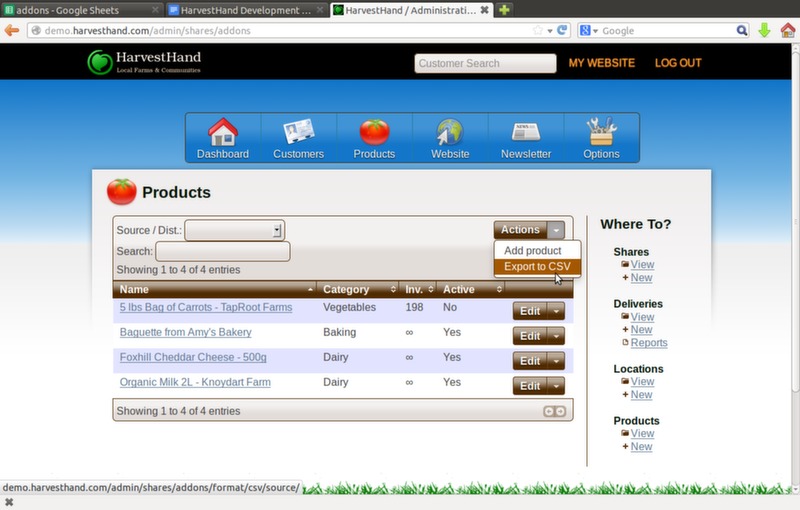Click the Products tomato nav icon
The image size is (800, 510).
click(374, 133)
